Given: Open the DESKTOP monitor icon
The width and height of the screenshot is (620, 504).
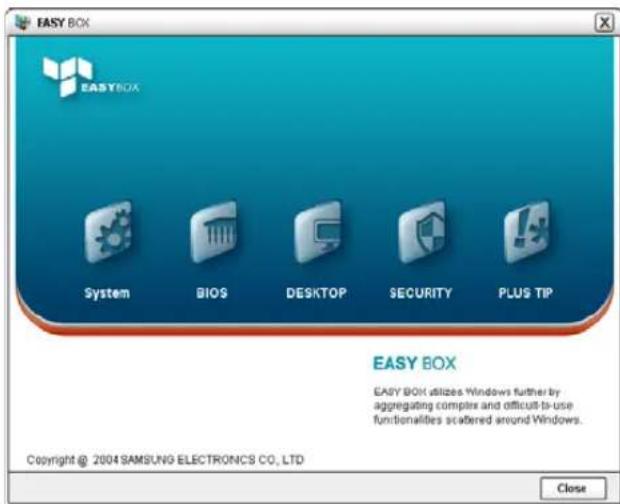Looking at the screenshot, I should coord(318,232).
